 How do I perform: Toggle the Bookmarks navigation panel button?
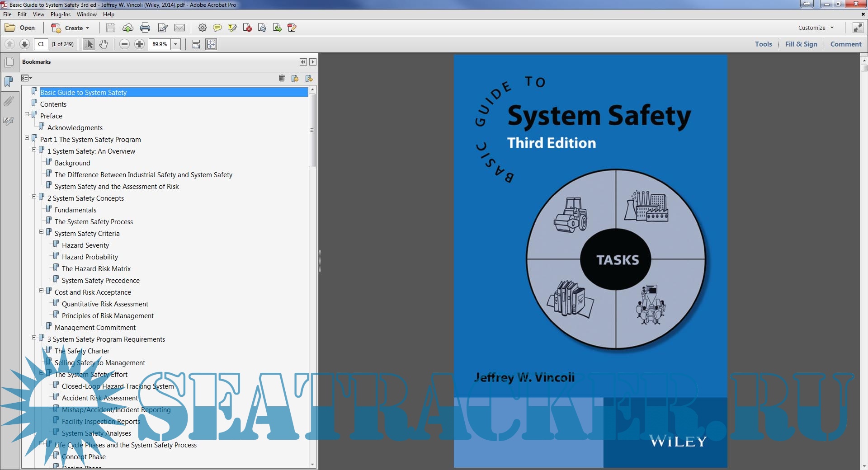9,81
